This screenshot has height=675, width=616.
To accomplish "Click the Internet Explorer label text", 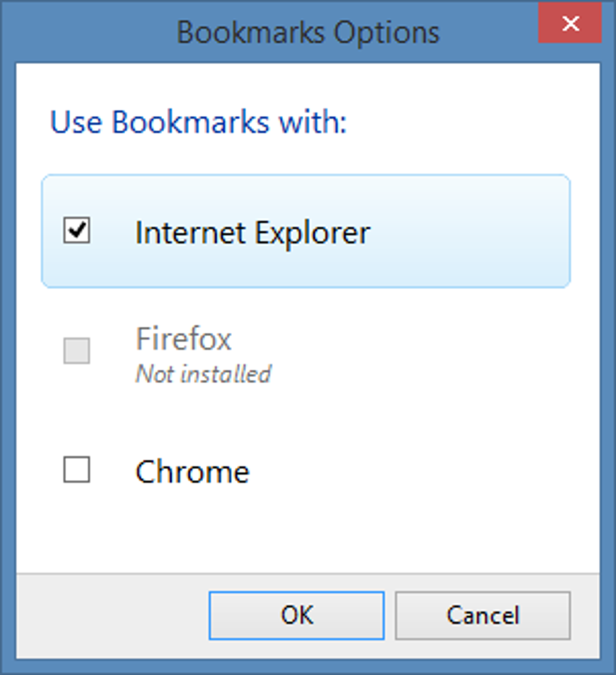I will 252,232.
